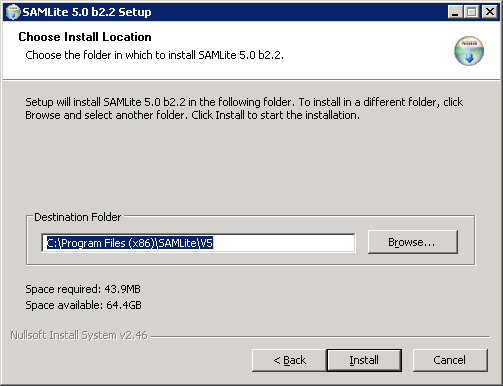Go back with the < Back button

pyautogui.click(x=289, y=360)
